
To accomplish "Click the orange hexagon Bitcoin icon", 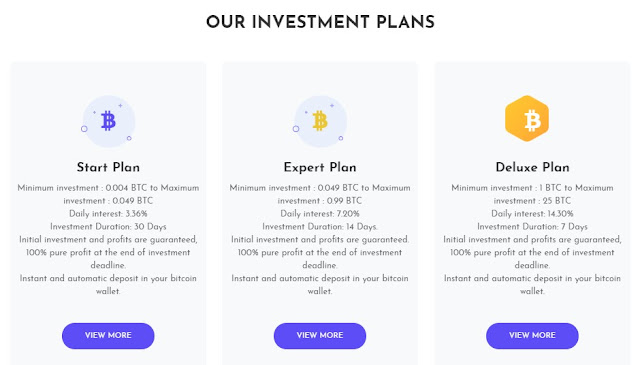I will coord(527,118).
